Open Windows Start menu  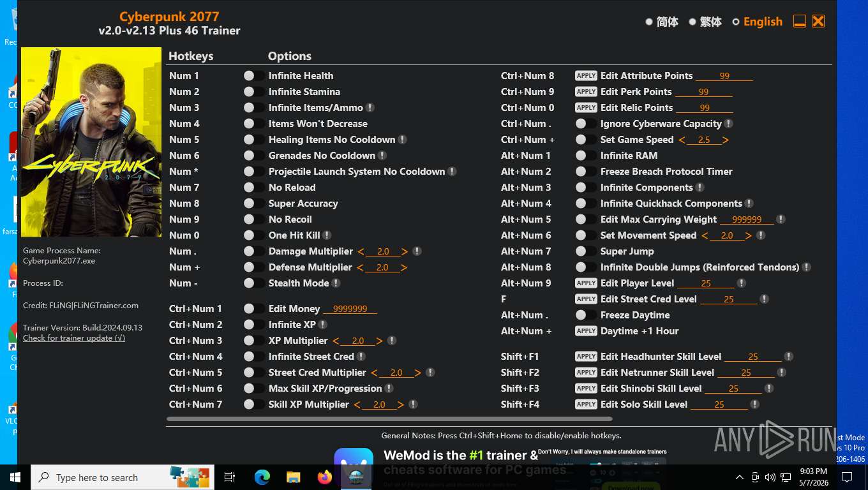click(15, 477)
